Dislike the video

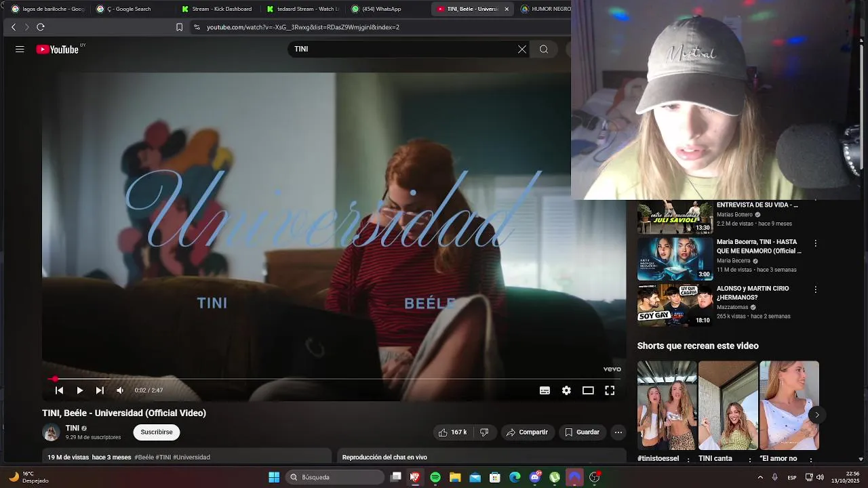click(x=484, y=432)
